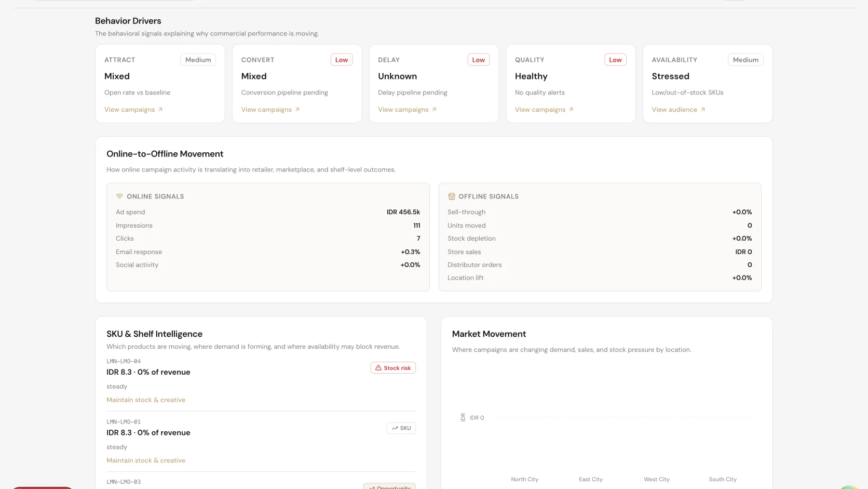The width and height of the screenshot is (868, 489).
Task: Click North City label on Market Movement chart
Action: point(524,480)
